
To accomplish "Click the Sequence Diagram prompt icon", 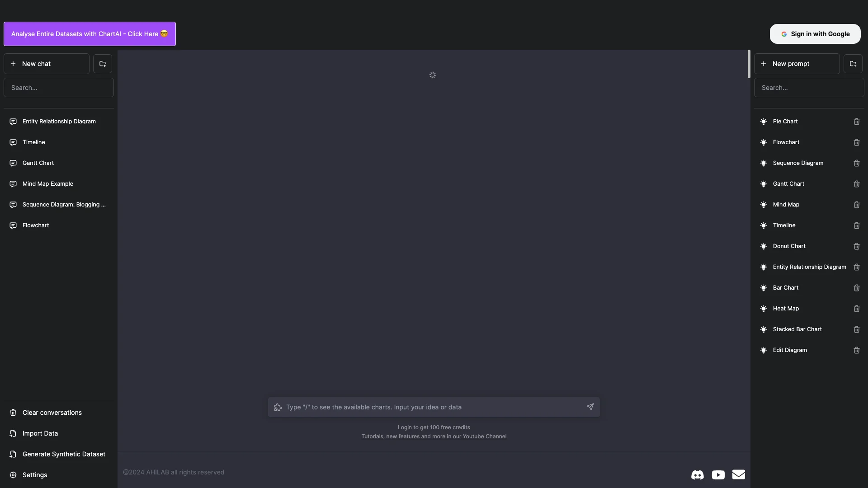I will pyautogui.click(x=764, y=163).
